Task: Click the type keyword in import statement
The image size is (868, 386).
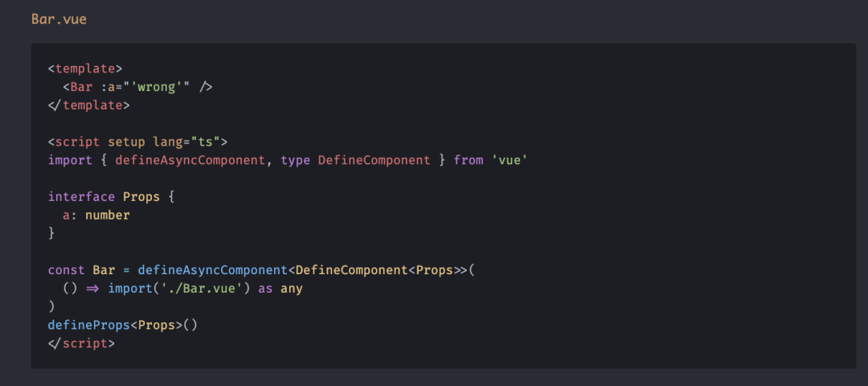Action: [x=295, y=160]
